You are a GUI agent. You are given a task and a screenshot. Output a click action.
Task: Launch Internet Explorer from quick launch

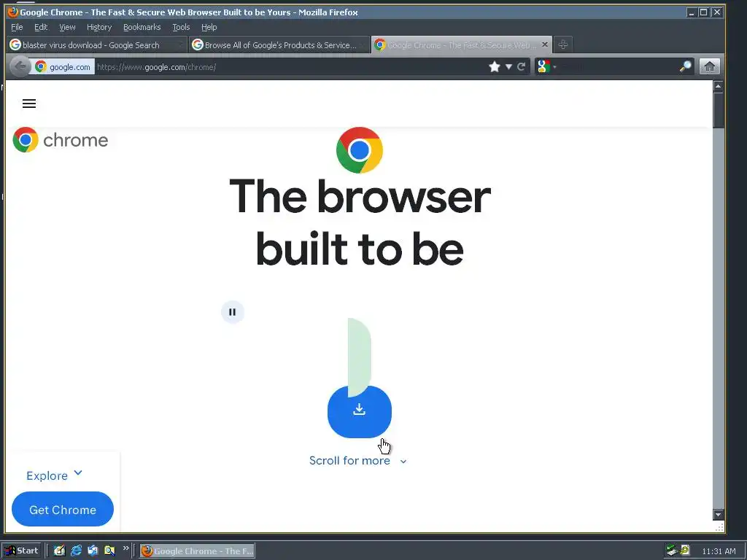click(x=76, y=551)
